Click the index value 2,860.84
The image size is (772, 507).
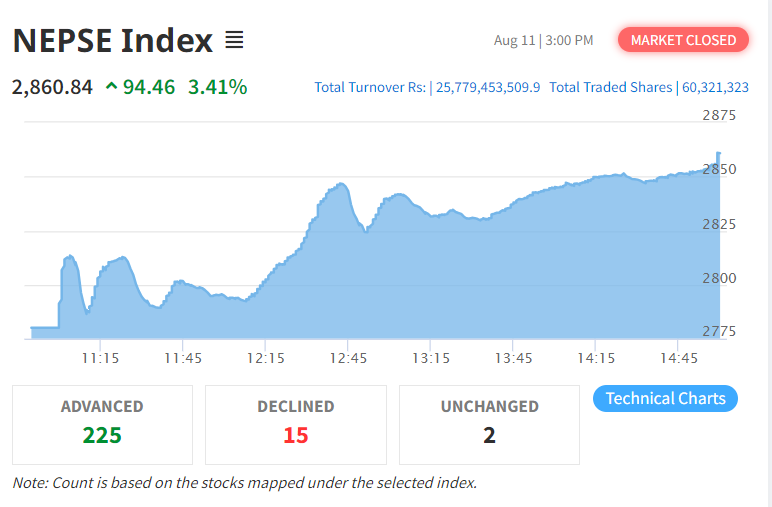(52, 87)
